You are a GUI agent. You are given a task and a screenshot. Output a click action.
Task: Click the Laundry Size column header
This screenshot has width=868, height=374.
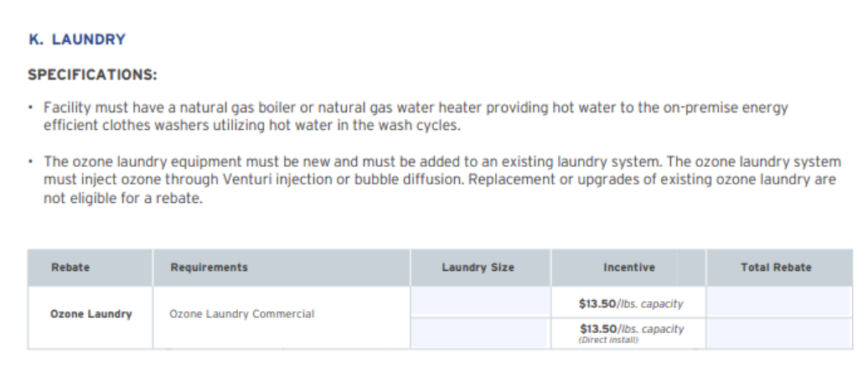[x=478, y=267]
